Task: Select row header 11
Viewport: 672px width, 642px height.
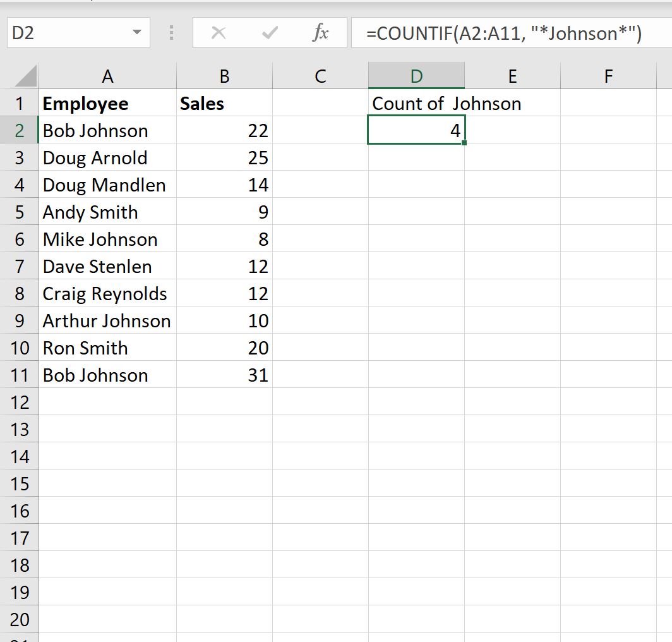Action: [x=20, y=375]
